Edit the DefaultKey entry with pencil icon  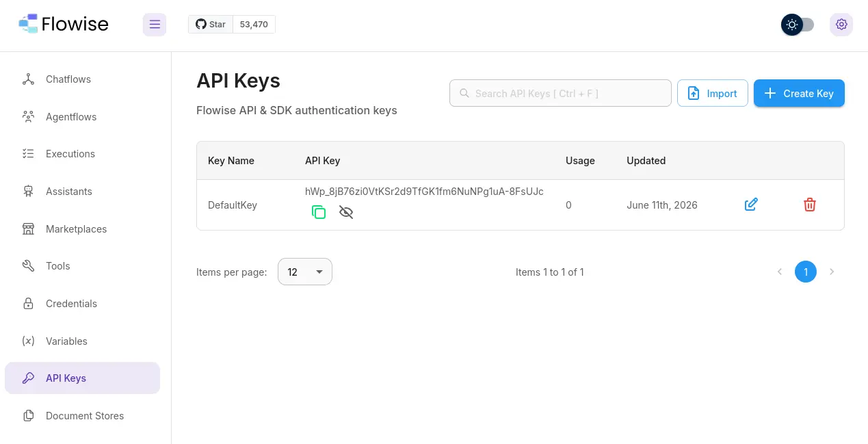[751, 205]
